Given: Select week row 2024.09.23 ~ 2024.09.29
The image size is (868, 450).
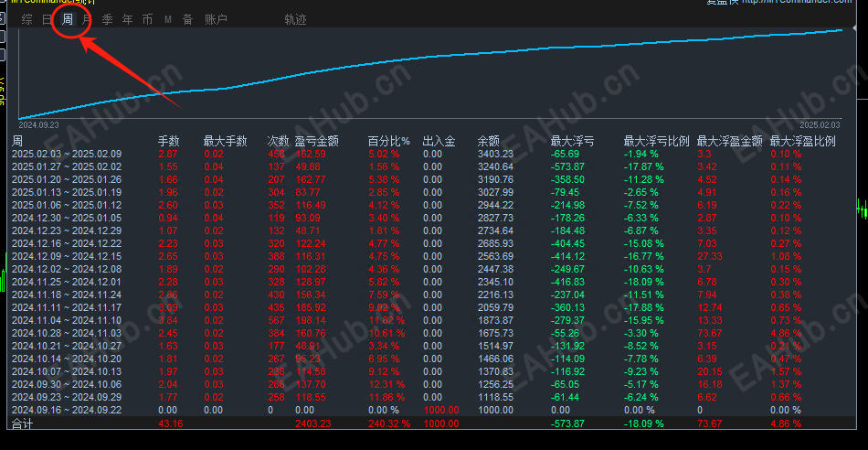Looking at the screenshot, I should pos(434,397).
